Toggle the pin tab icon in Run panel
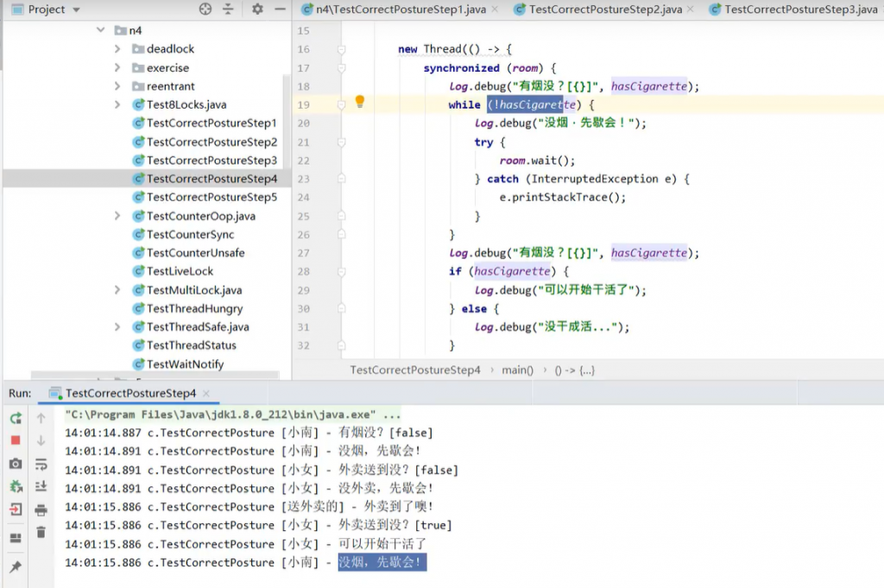This screenshot has width=884, height=588. pos(16,567)
